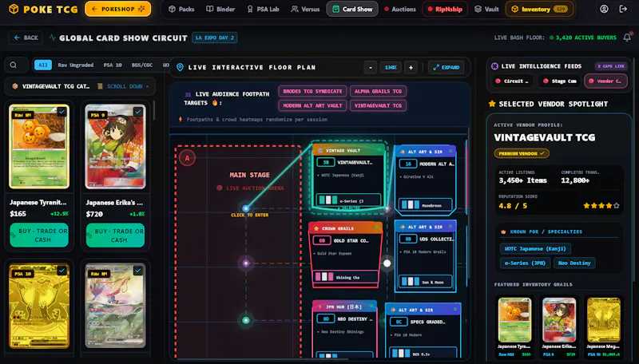Select the Card Show tab
Screen dimensions: 639x364
(352, 9)
